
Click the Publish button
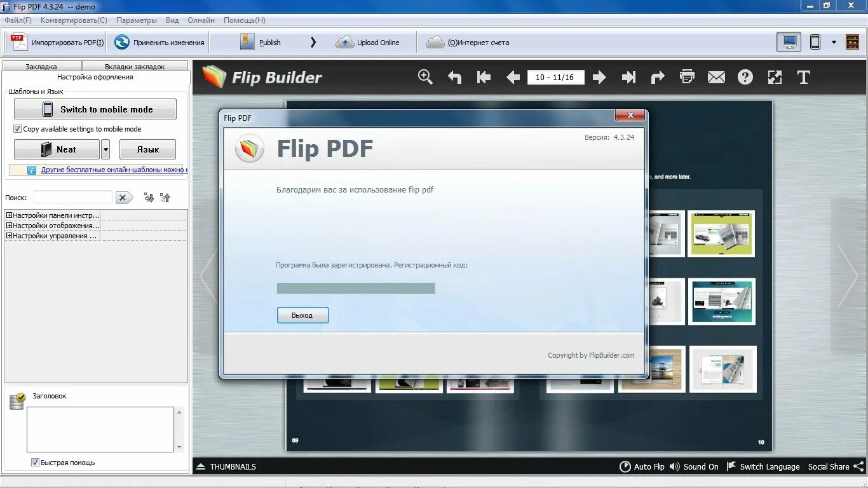[261, 43]
